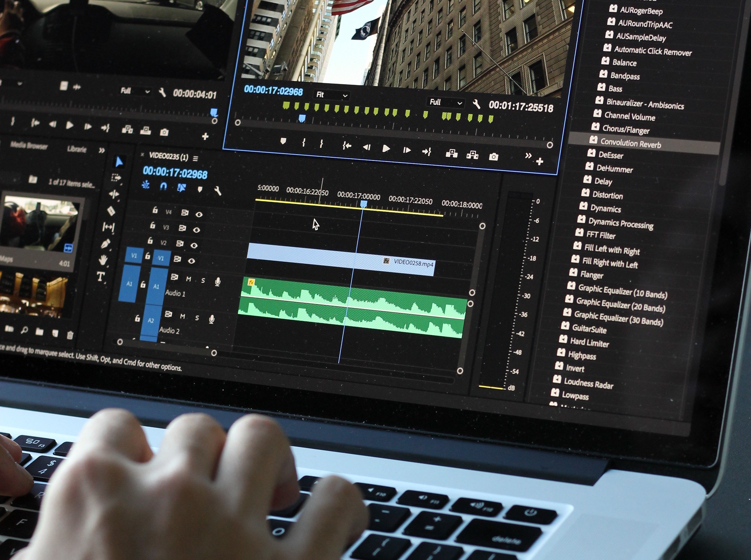
Task: Hide track V2 with eye icon
Action: [194, 245]
